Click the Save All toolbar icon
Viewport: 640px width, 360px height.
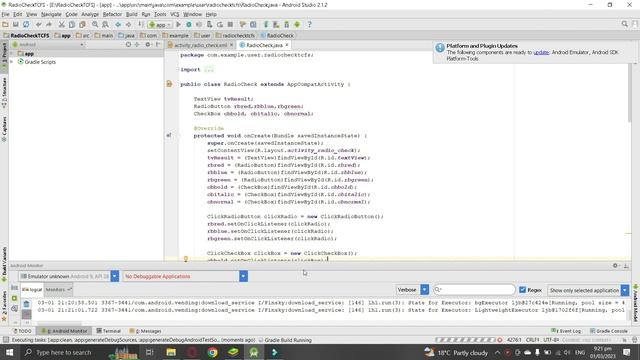[16, 24]
